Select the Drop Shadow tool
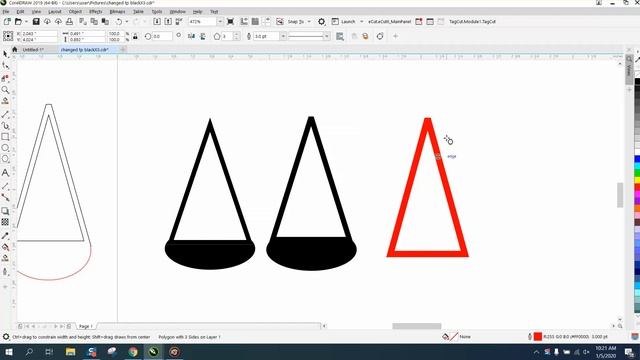 pyautogui.click(x=5, y=211)
